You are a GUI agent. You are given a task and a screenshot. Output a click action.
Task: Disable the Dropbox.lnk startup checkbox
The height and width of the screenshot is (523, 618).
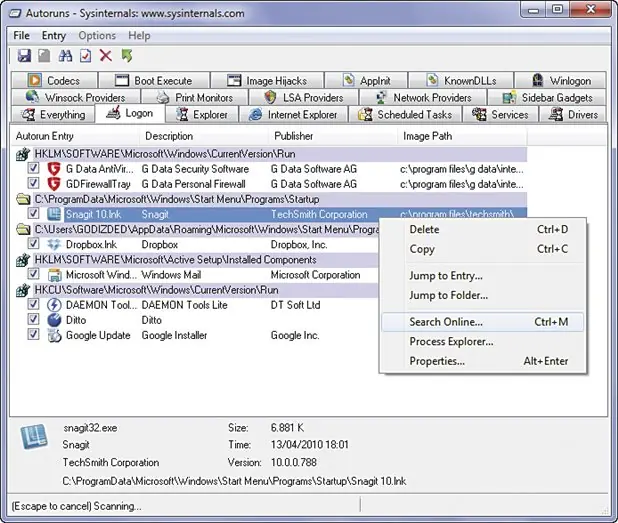point(34,244)
